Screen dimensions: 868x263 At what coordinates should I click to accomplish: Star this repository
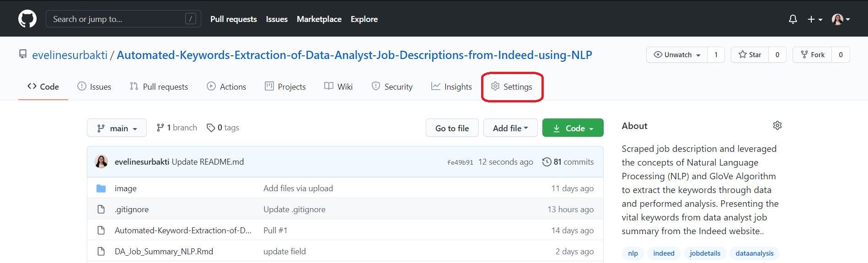750,55
